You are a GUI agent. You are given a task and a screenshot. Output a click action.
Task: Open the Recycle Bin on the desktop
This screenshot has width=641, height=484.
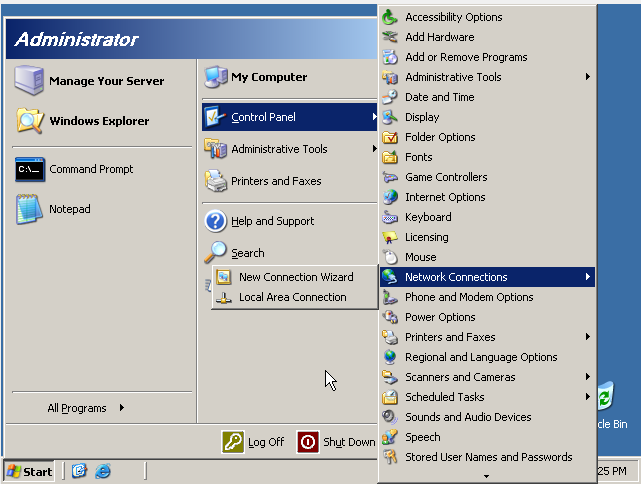(x=612, y=405)
